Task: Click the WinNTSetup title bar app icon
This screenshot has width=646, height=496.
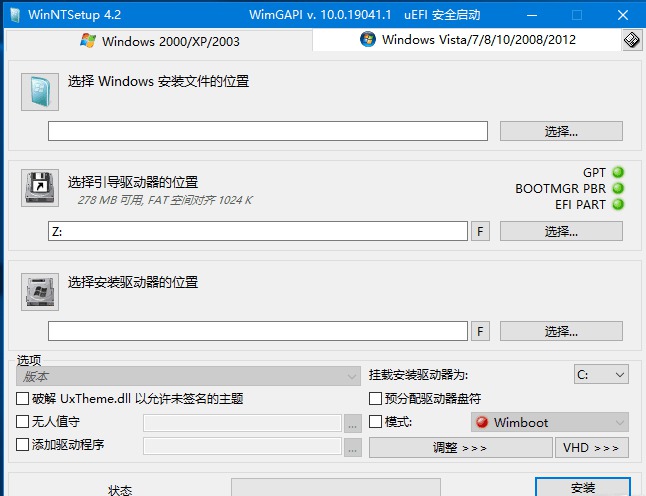Action: pyautogui.click(x=15, y=15)
